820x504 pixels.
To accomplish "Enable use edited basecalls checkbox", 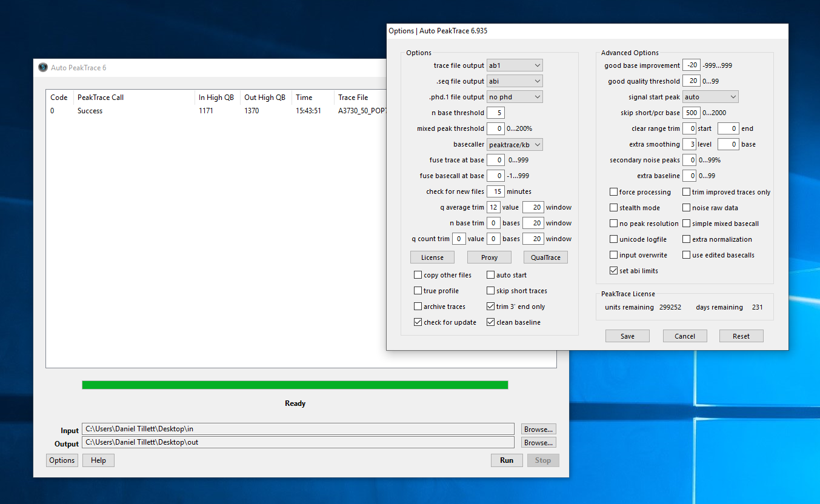I will coord(686,255).
